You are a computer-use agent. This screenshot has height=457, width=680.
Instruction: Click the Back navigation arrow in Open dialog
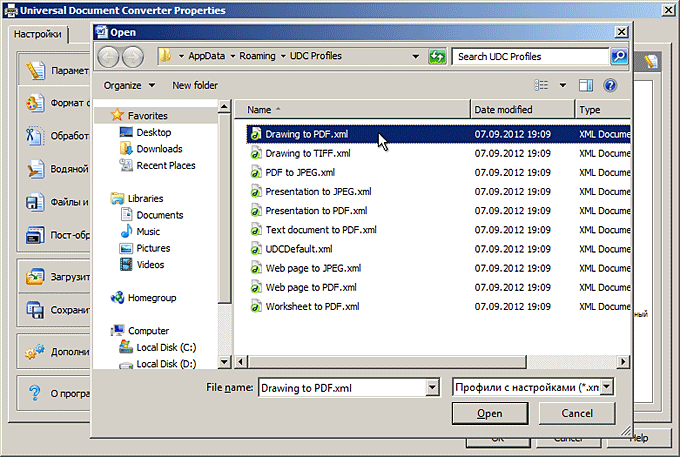pyautogui.click(x=108, y=57)
